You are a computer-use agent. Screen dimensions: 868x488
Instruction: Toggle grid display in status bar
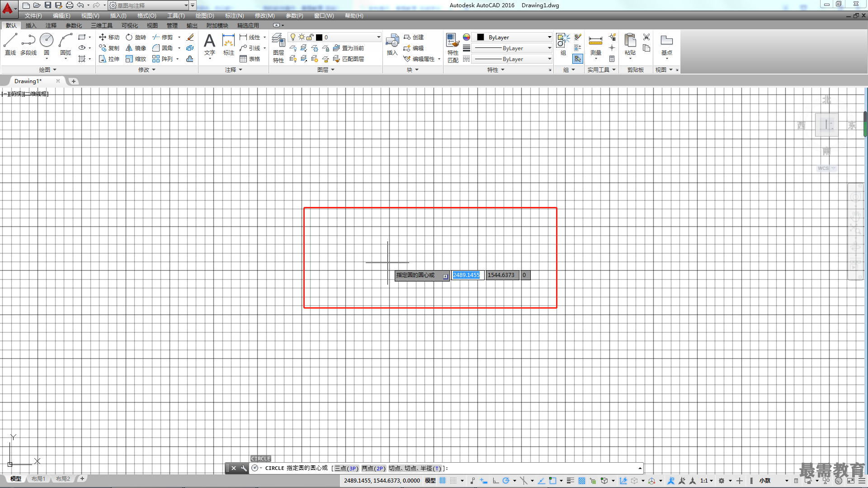443,480
